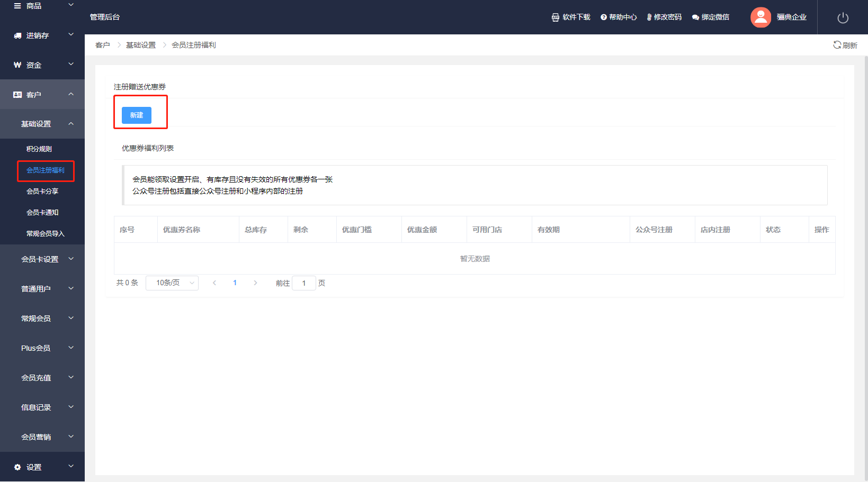Click the 修改密码 link

[x=667, y=17]
